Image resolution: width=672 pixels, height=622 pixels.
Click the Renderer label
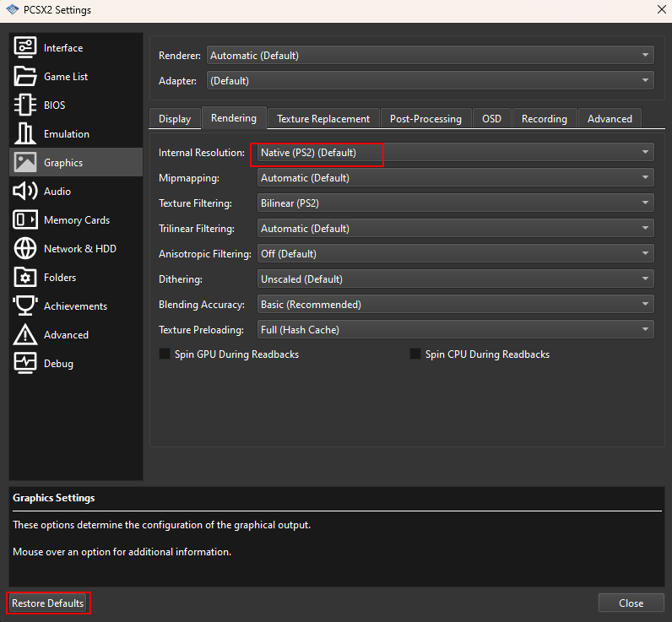(x=180, y=56)
